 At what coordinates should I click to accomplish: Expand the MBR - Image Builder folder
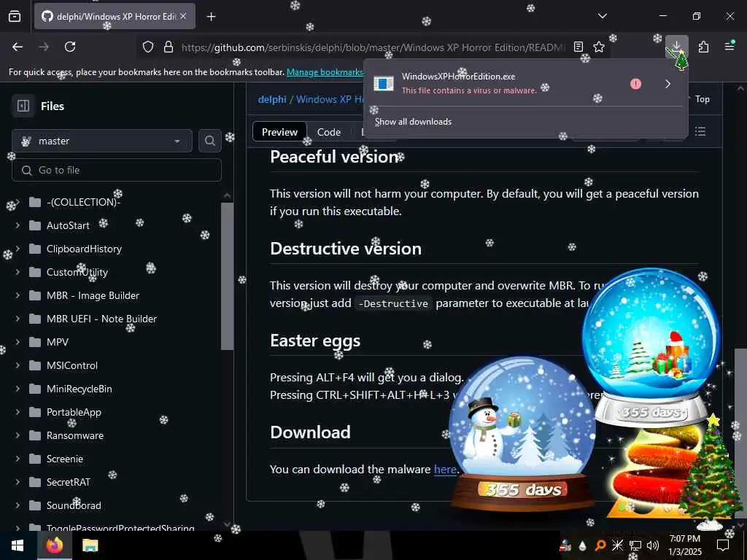pos(18,295)
